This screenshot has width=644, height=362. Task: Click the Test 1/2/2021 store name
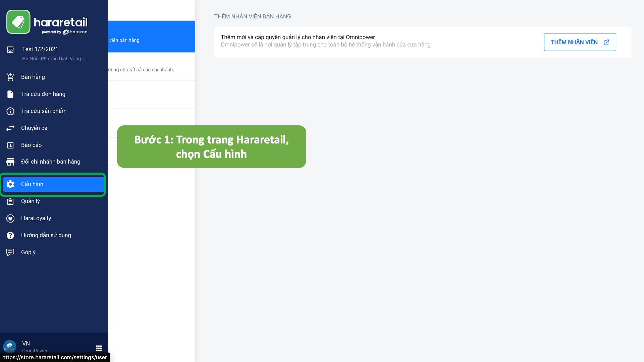40,49
